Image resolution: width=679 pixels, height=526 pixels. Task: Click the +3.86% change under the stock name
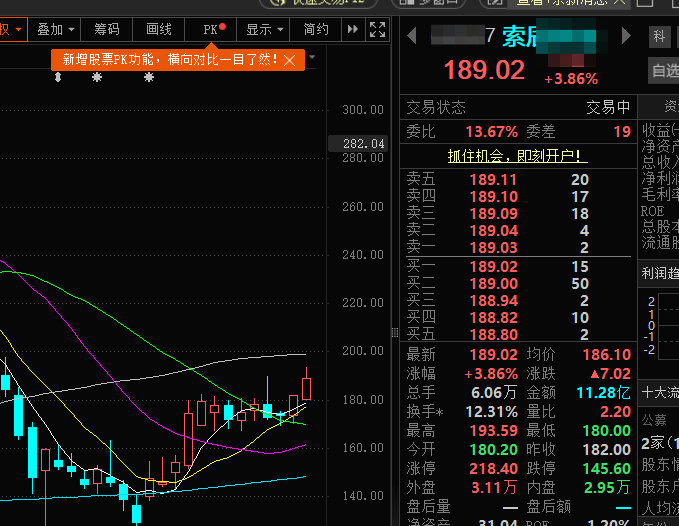tap(571, 79)
